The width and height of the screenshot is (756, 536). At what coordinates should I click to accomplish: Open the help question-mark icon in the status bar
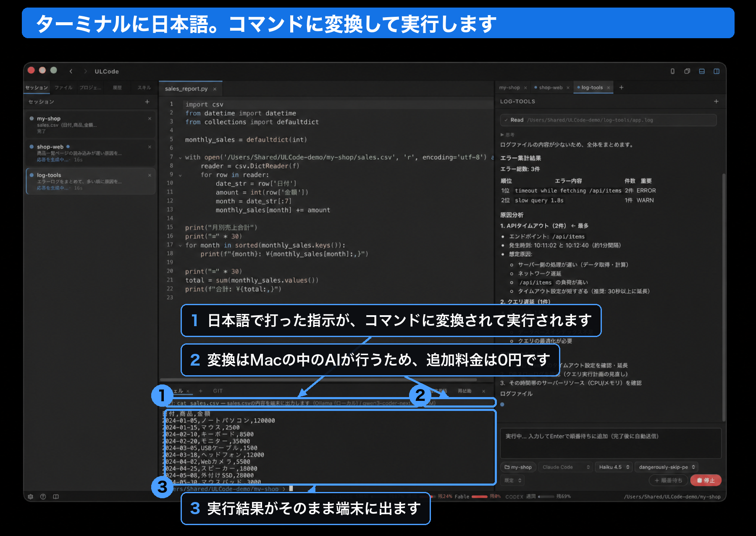(x=43, y=497)
